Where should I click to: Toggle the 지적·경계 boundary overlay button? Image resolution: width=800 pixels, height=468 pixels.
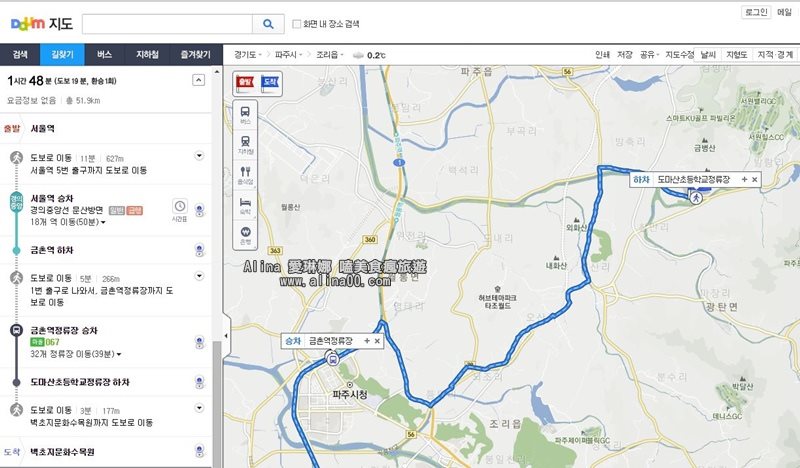(x=775, y=55)
